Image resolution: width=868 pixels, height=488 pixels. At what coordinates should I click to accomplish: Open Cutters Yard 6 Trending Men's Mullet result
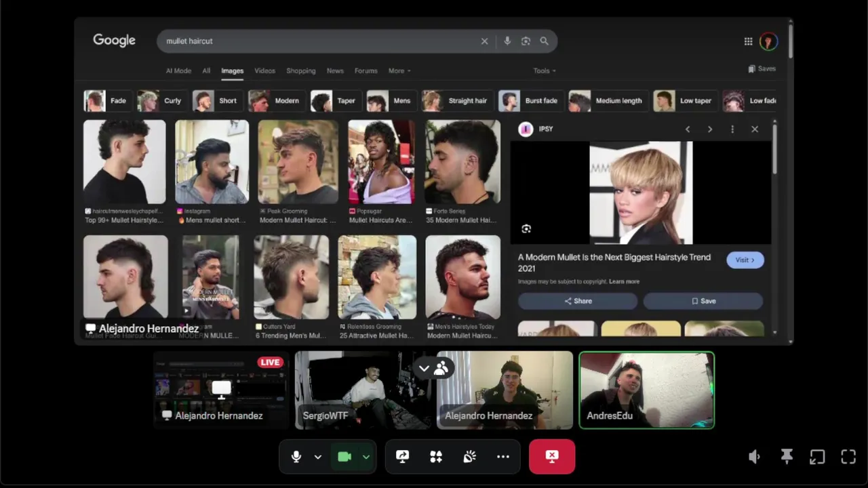pos(292,287)
